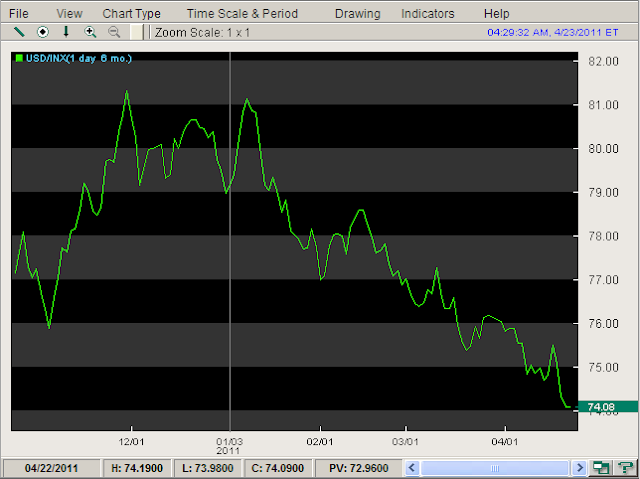Image resolution: width=640 pixels, height=479 pixels.
Task: Open the Help menu
Action: 497,13
